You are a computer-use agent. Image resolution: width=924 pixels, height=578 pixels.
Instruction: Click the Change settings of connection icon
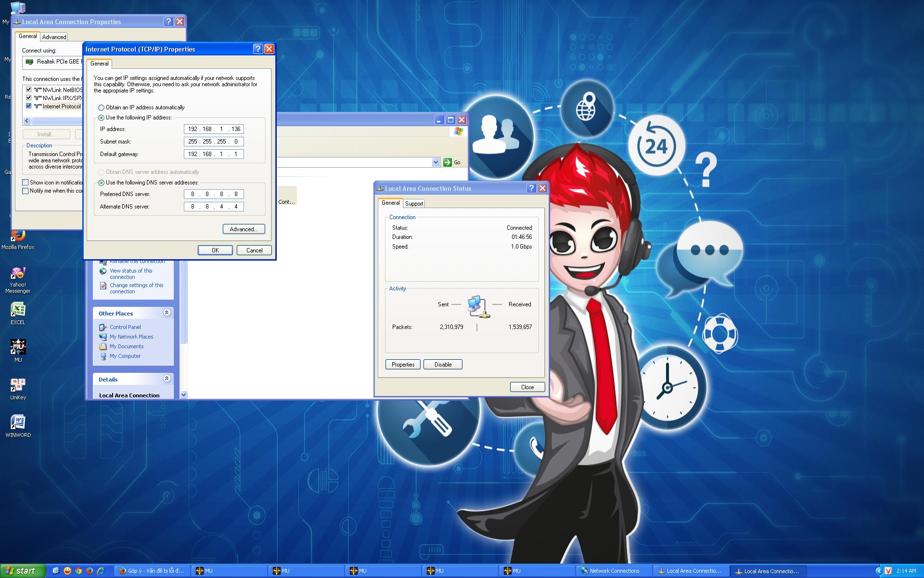tap(103, 286)
